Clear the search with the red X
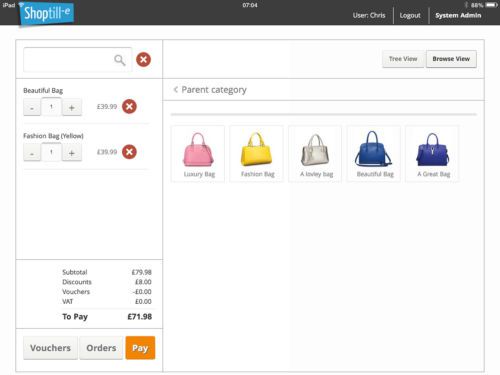The height and width of the screenshot is (375, 500). (143, 60)
